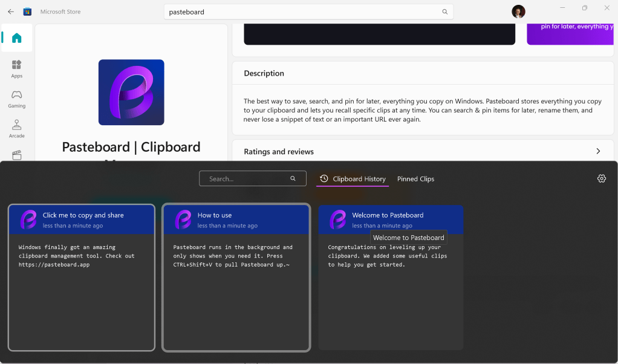618x364 pixels.
Task: Expand the Ratings and reviews section
Action: pos(598,151)
